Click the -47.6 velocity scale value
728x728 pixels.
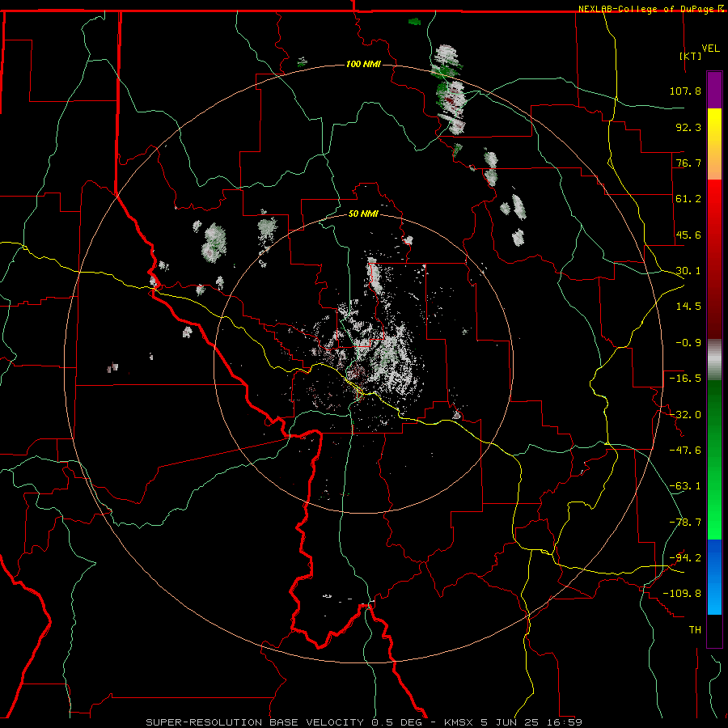(685, 451)
